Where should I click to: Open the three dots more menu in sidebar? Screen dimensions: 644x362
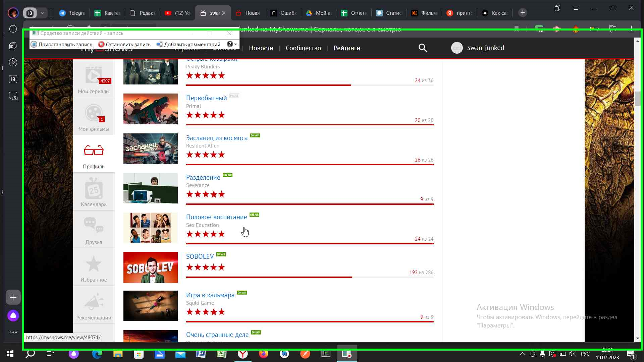(x=13, y=333)
